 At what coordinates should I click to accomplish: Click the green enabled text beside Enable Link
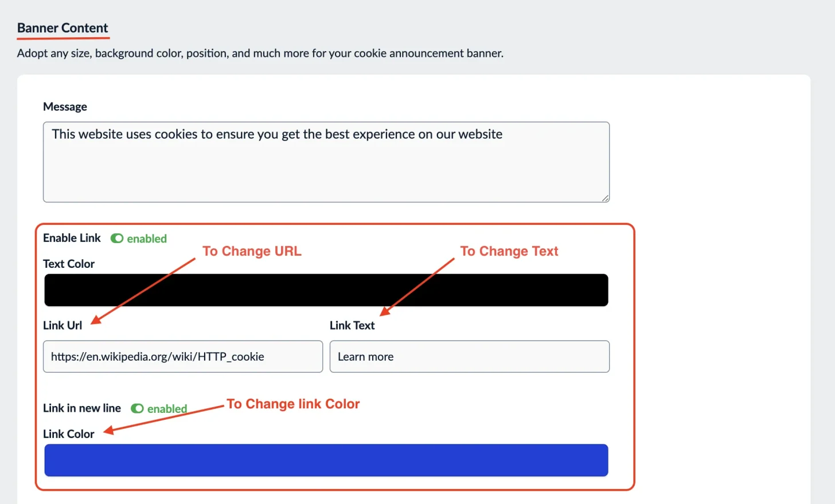[147, 239]
